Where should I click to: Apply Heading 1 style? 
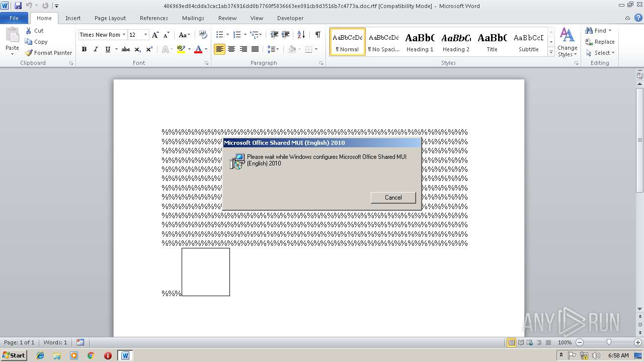420,42
